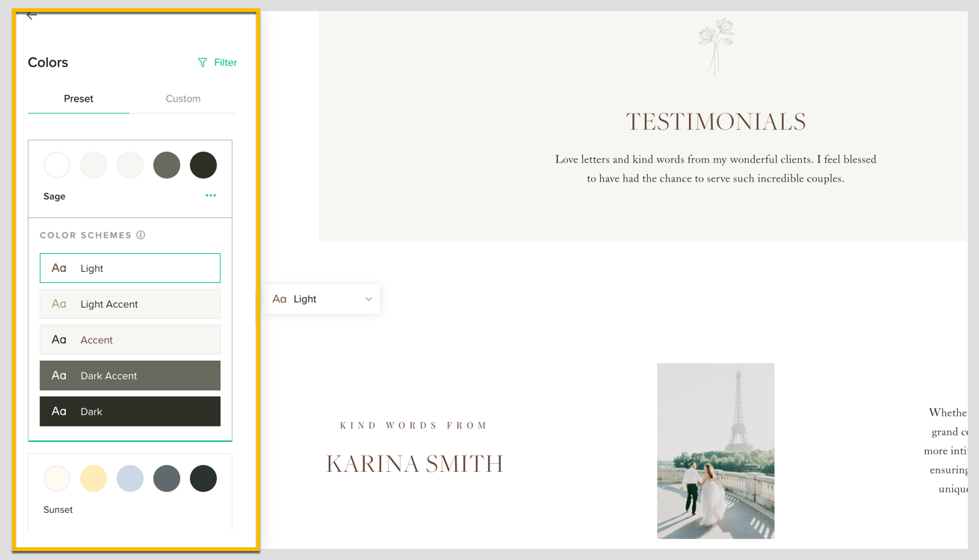Select the Sage palette name
Image resolution: width=979 pixels, height=560 pixels.
pyautogui.click(x=55, y=196)
